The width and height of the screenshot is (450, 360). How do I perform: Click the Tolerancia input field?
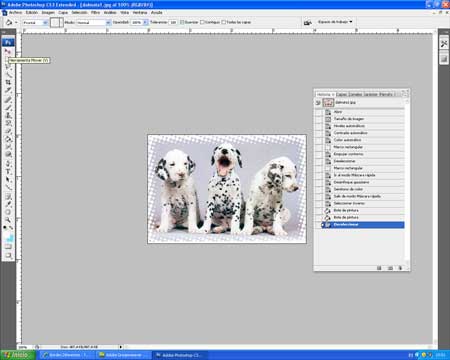(173, 22)
